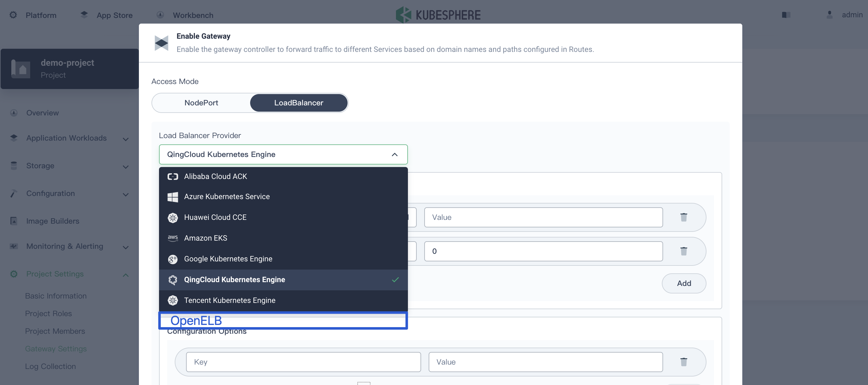This screenshot has height=385, width=868.
Task: Collapse the Project Settings section
Action: pos(125,274)
